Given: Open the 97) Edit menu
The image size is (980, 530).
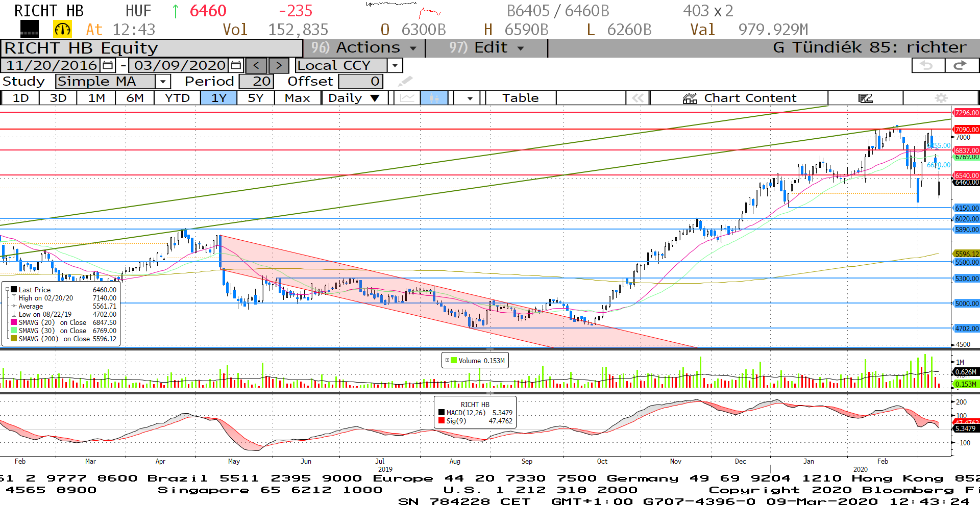Looking at the screenshot, I should [486, 47].
